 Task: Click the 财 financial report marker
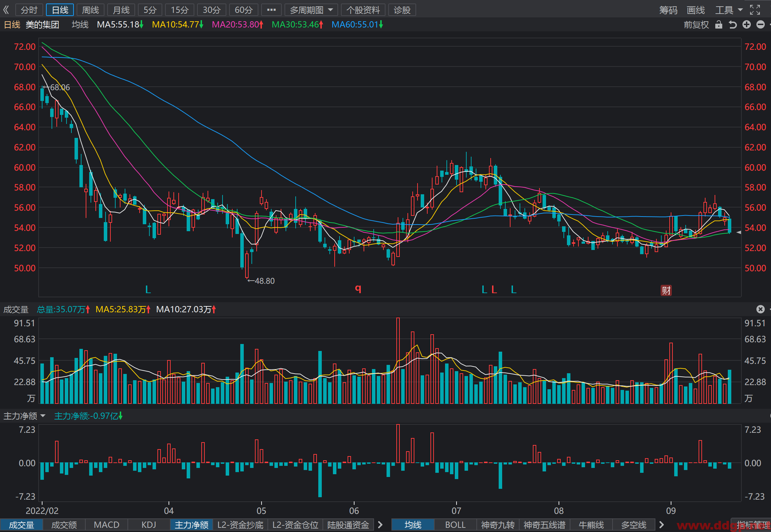click(x=666, y=290)
